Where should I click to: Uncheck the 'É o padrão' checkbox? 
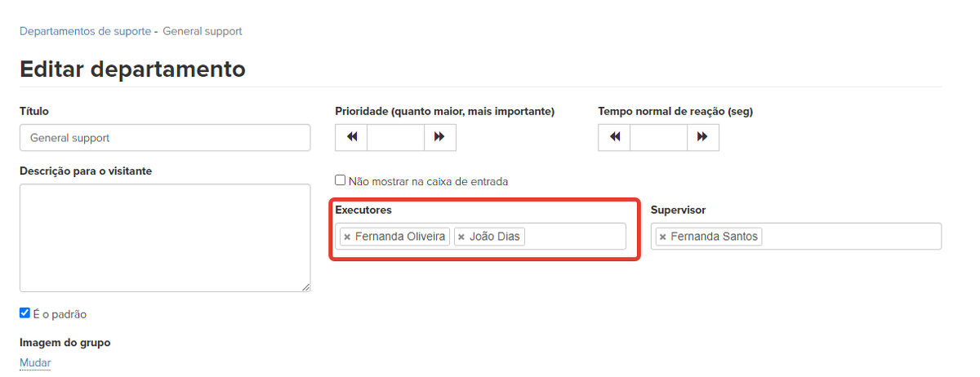click(x=25, y=313)
